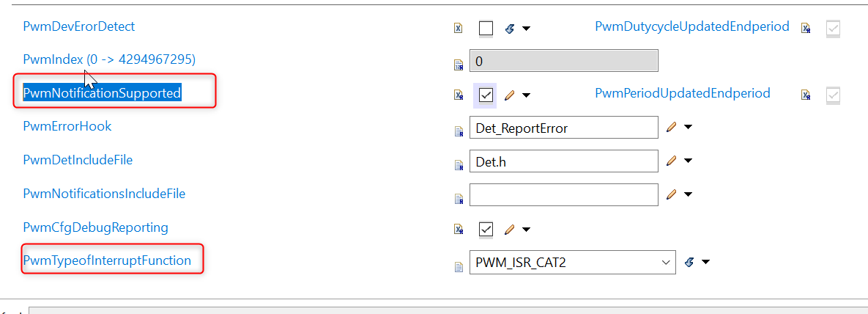Click the Det_ReportError input field
Screen dimensions: 868x314
563,128
